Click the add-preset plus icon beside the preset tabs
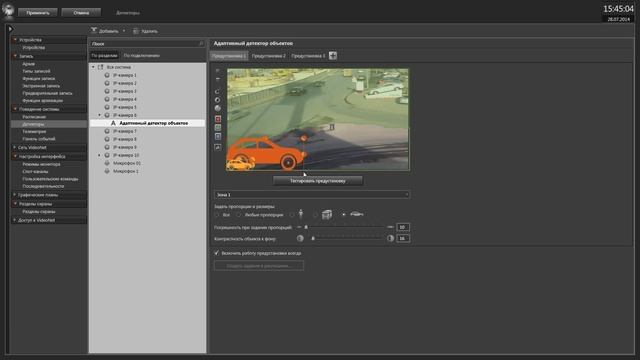 pos(333,56)
